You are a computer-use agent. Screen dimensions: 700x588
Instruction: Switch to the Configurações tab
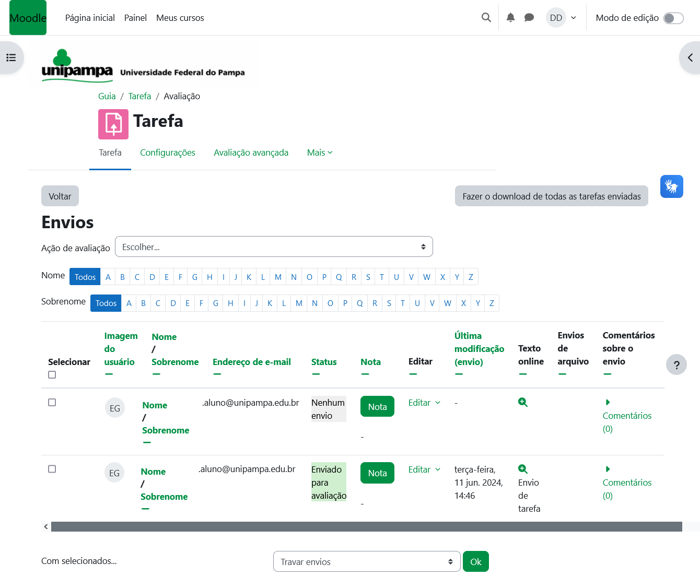click(167, 152)
